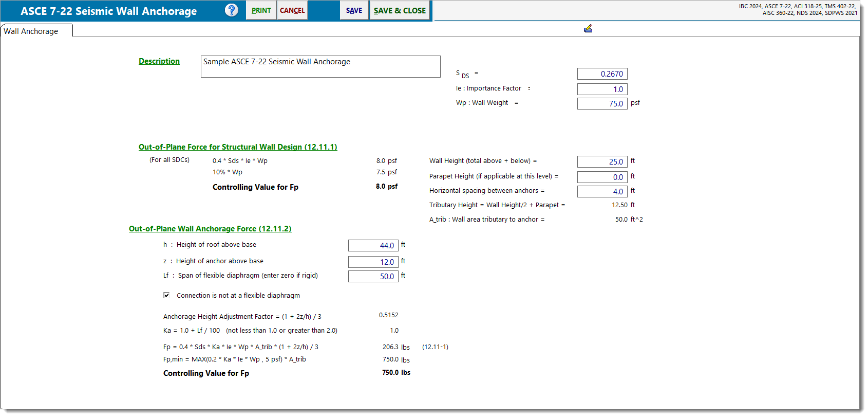The image size is (868, 417).
Task: Click the CANCEL button
Action: pos(292,10)
